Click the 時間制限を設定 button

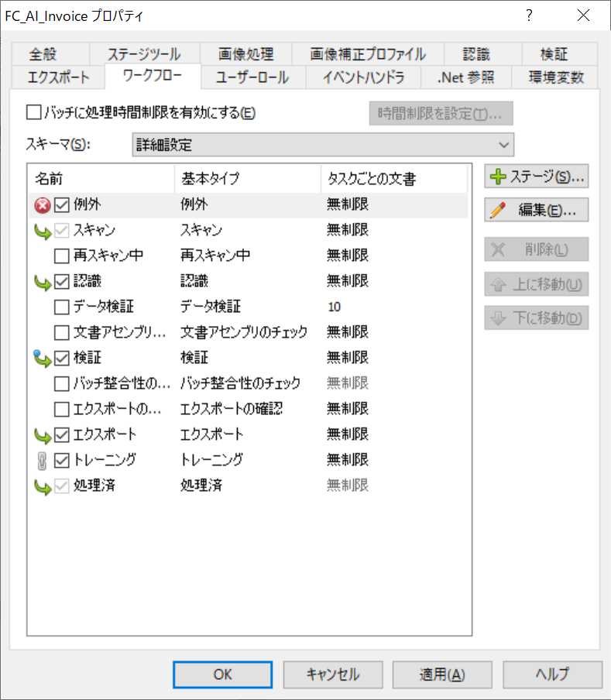click(x=441, y=113)
